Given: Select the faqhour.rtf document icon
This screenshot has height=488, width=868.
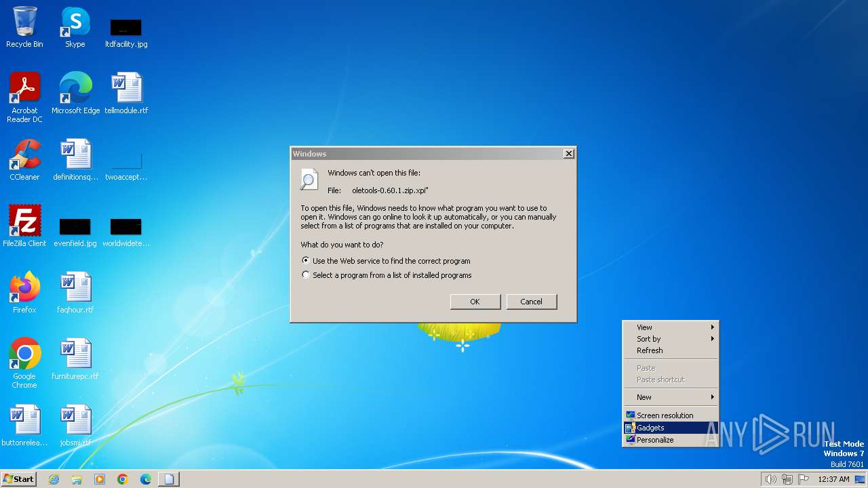Looking at the screenshot, I should [x=75, y=293].
